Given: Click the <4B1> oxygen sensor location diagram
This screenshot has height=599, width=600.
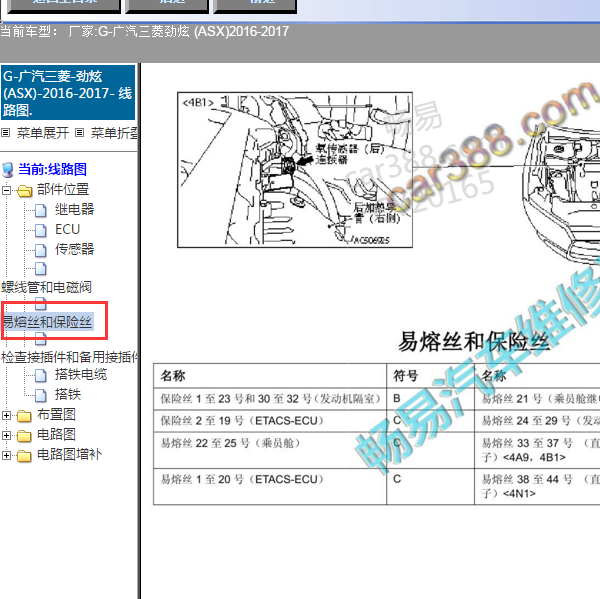Looking at the screenshot, I should (x=295, y=170).
